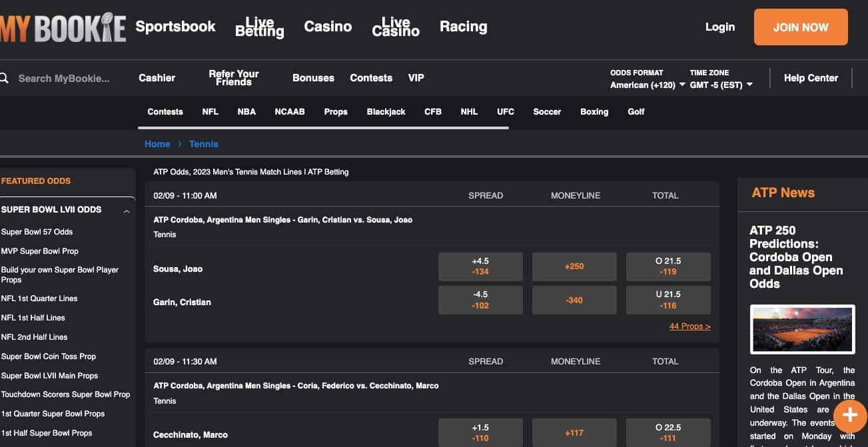Screen dimensions: 868x447
Task: Bet Sousa moneyline +250
Action: (574, 266)
